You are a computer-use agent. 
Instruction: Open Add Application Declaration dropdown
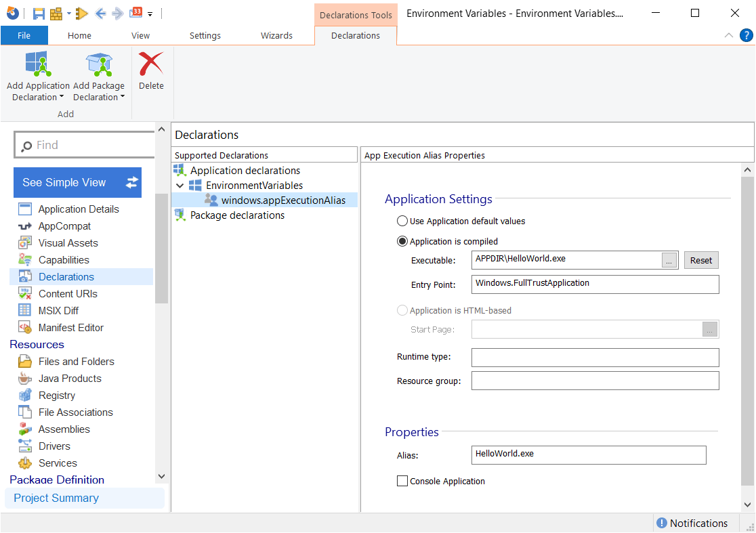[x=38, y=91]
